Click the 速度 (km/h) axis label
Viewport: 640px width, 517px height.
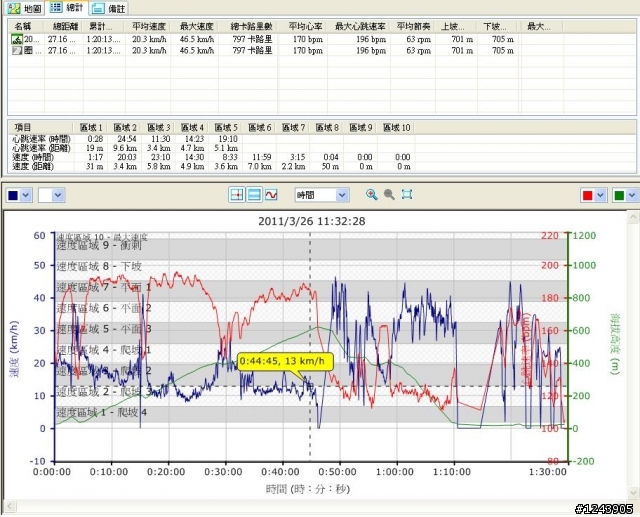point(15,349)
